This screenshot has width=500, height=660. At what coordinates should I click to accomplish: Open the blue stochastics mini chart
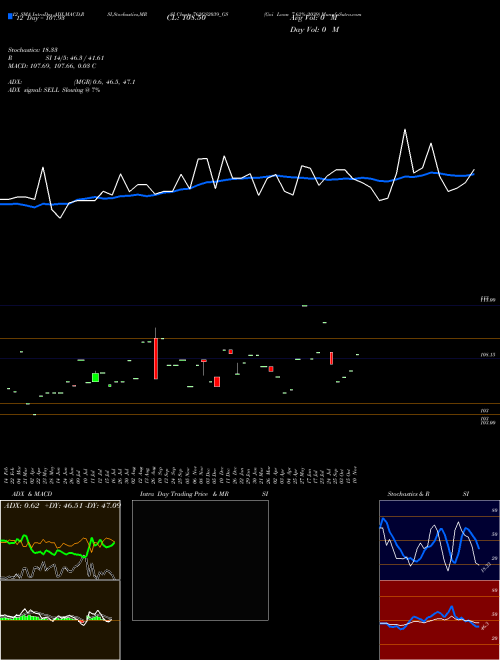pyautogui.click(x=439, y=540)
